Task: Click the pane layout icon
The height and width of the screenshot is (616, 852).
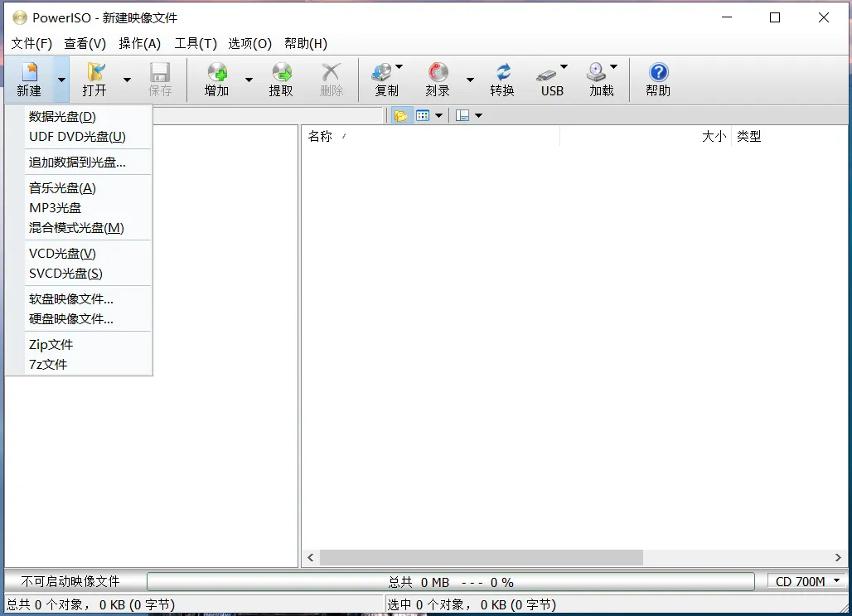Action: click(462, 115)
